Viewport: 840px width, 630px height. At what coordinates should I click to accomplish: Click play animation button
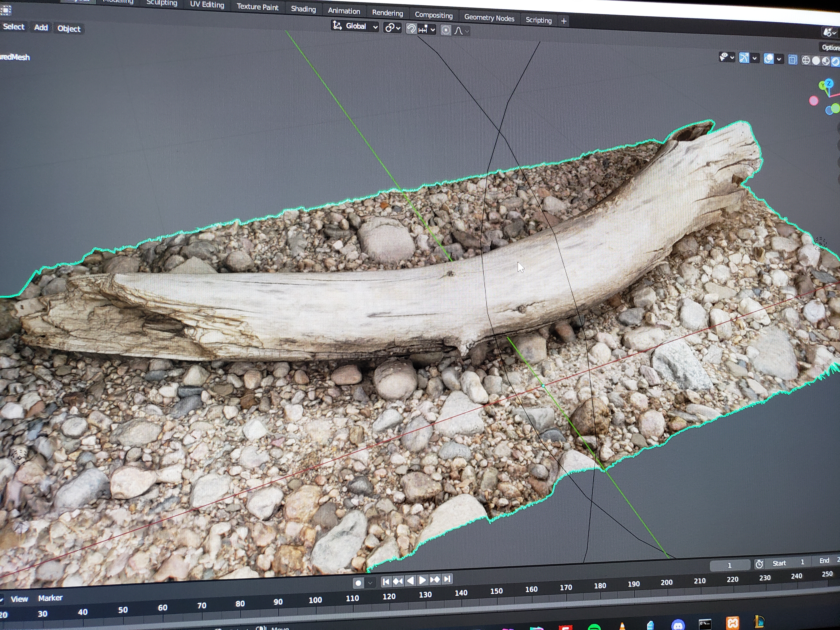[422, 580]
